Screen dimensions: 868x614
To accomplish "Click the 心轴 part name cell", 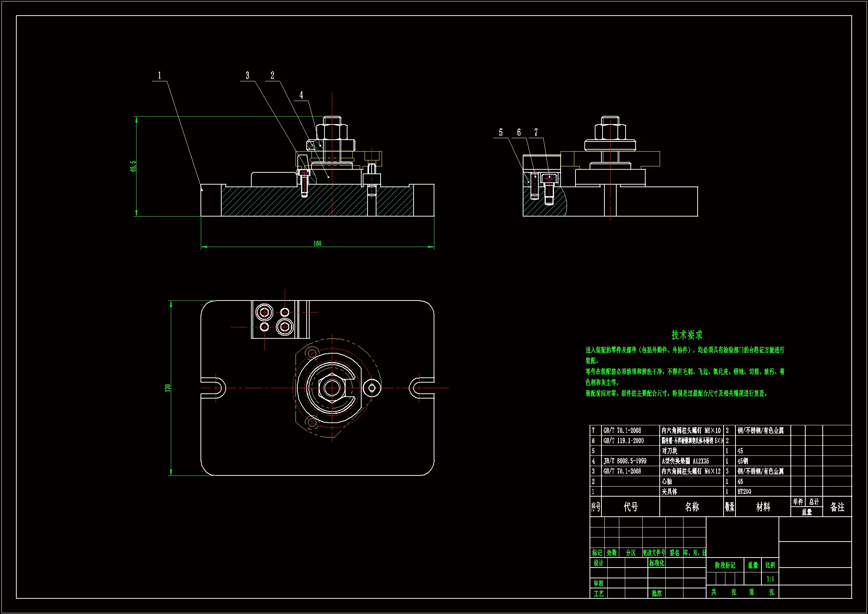I will (667, 481).
